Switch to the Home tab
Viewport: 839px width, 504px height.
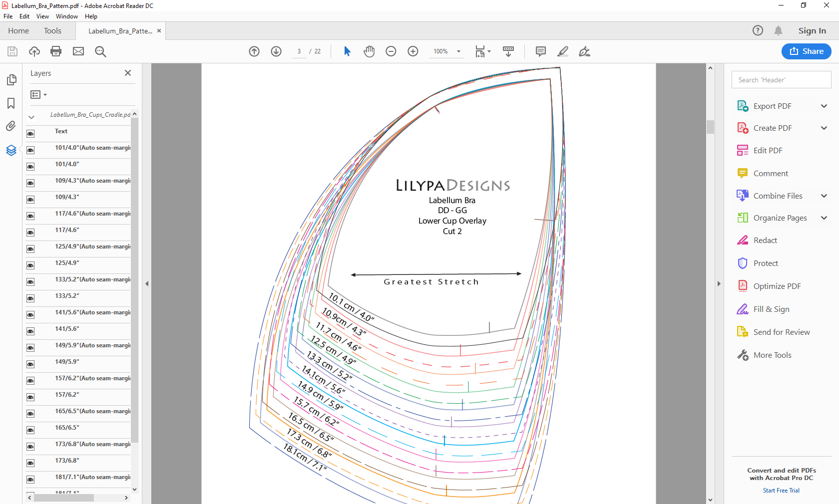point(18,30)
